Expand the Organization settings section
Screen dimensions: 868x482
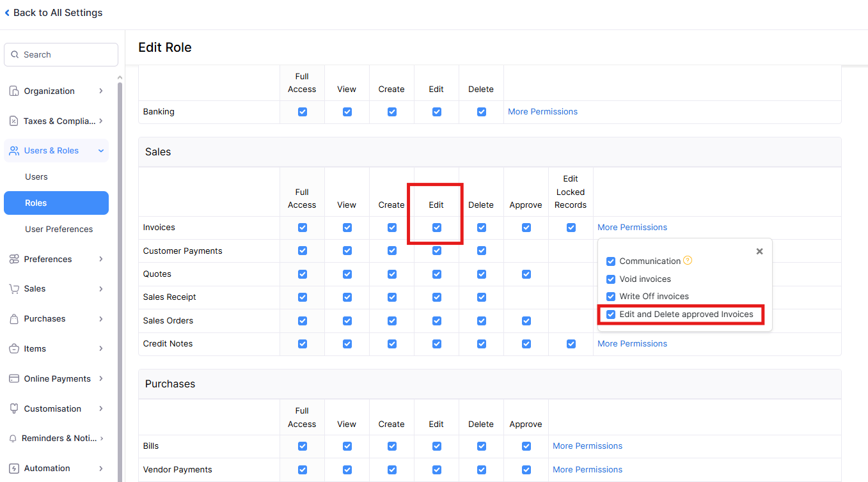[x=101, y=91]
